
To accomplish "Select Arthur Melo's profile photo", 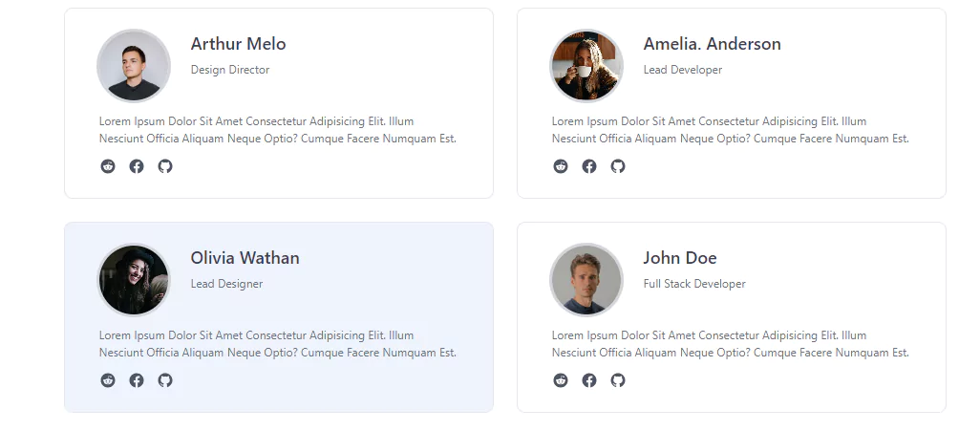I will tap(134, 66).
